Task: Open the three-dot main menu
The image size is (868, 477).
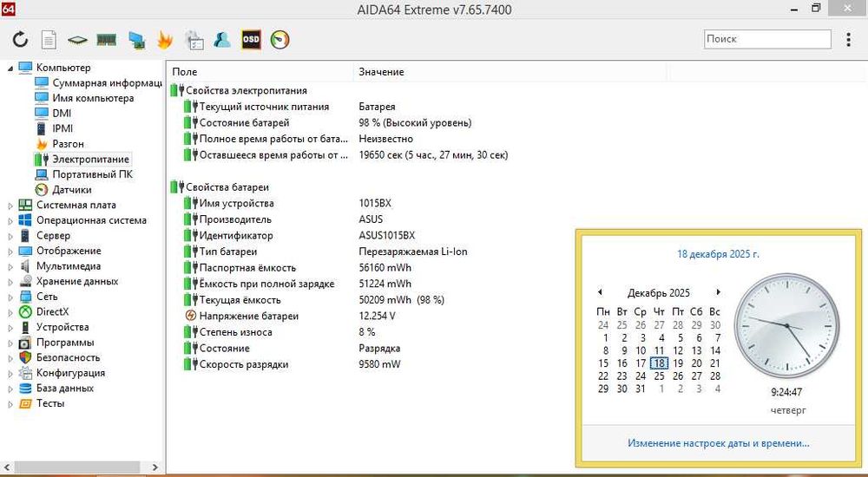Action: point(849,39)
